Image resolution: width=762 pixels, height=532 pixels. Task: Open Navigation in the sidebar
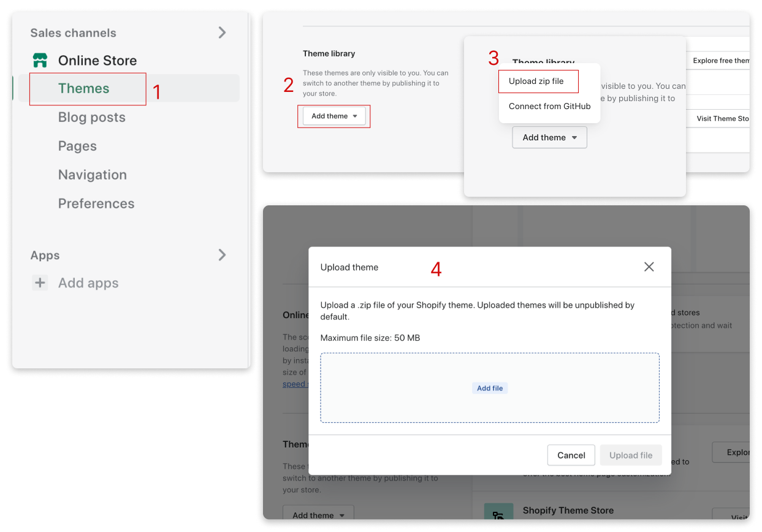point(92,175)
